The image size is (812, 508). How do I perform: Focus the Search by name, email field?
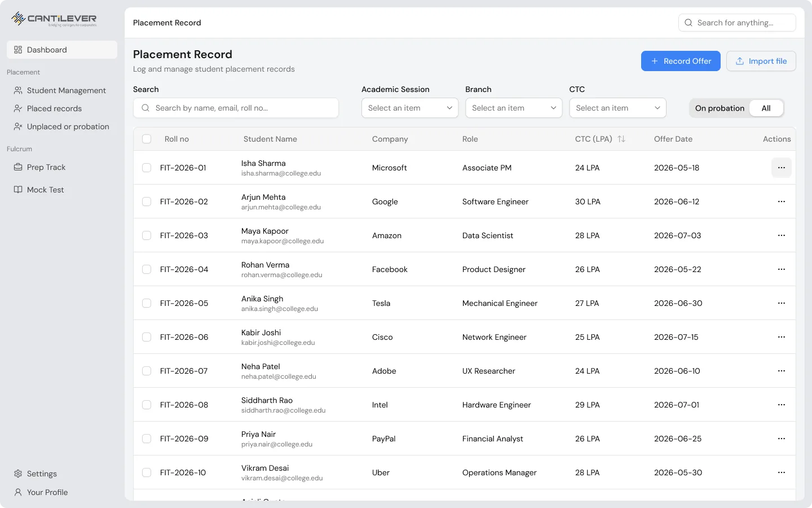click(x=236, y=108)
